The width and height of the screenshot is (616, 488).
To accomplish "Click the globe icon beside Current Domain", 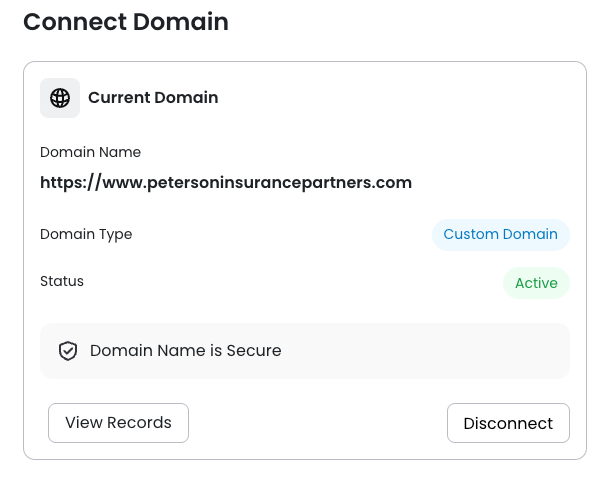I will tap(60, 98).
